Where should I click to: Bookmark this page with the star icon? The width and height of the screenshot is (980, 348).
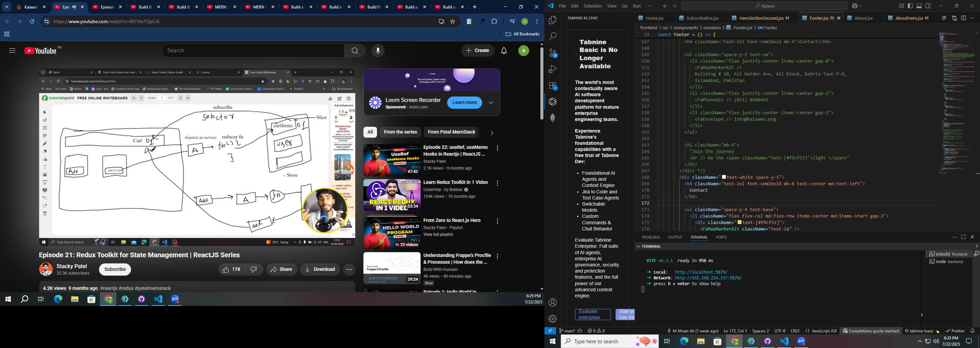(453, 22)
